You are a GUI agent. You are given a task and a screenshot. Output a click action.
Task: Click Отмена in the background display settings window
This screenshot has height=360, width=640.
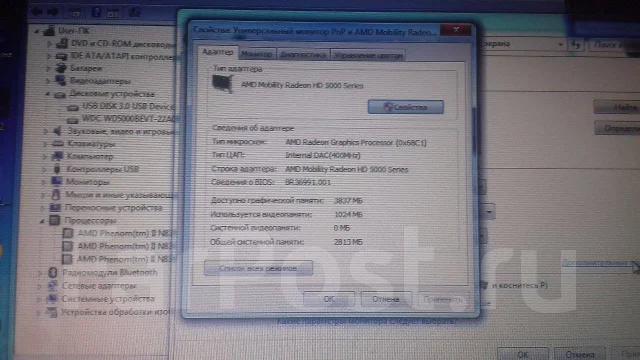(x=580, y=354)
